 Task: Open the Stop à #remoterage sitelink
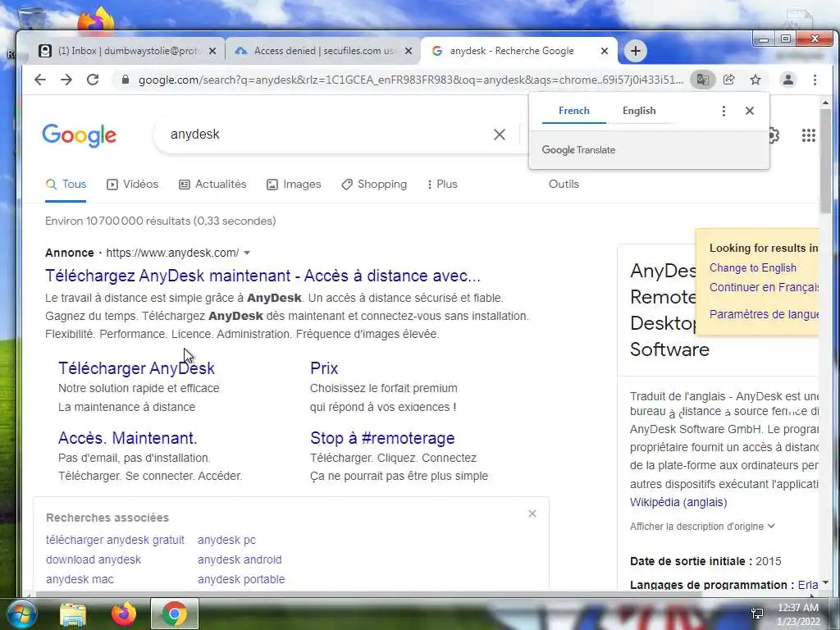click(x=382, y=438)
